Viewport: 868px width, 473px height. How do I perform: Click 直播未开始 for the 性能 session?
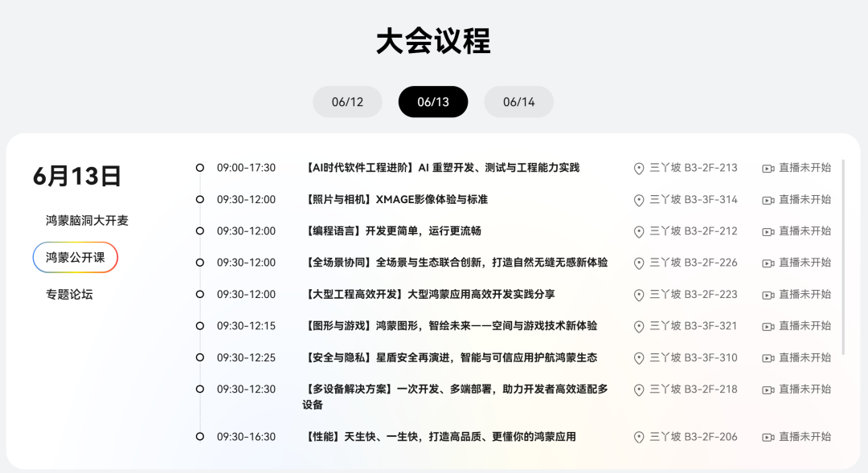point(805,437)
